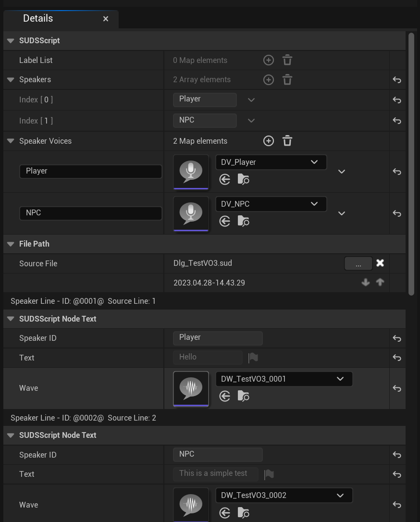
Task: Click the down arrow beside the source timestamp
Action: point(366,282)
